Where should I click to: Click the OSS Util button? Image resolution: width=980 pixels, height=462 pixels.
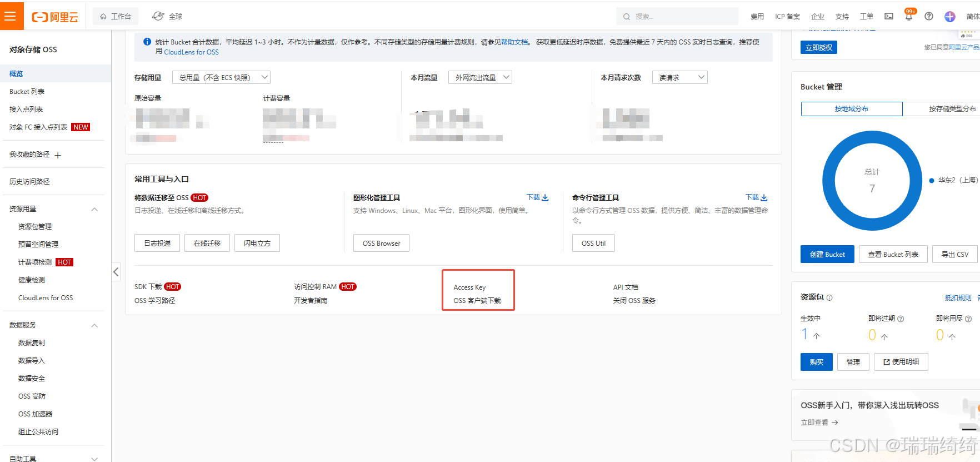tap(593, 243)
